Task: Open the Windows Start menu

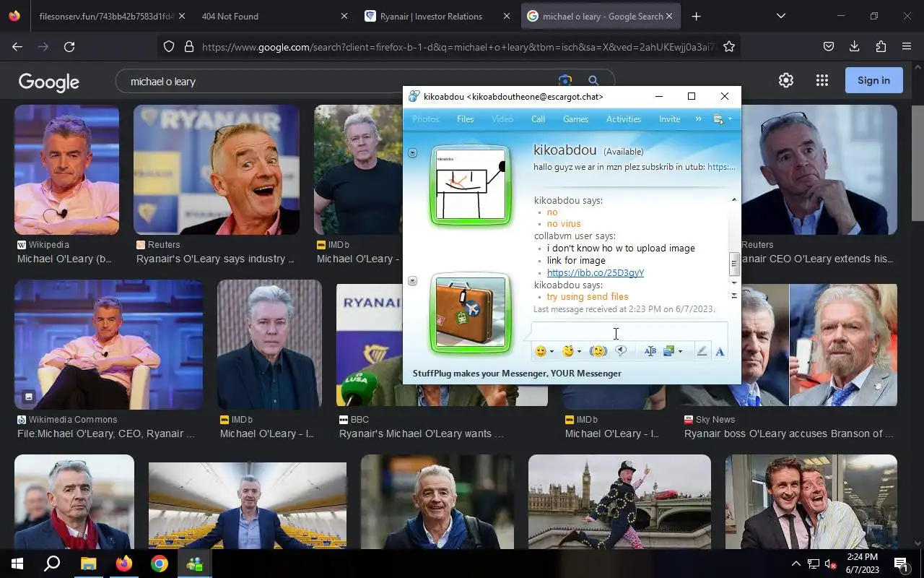Action: (x=17, y=564)
